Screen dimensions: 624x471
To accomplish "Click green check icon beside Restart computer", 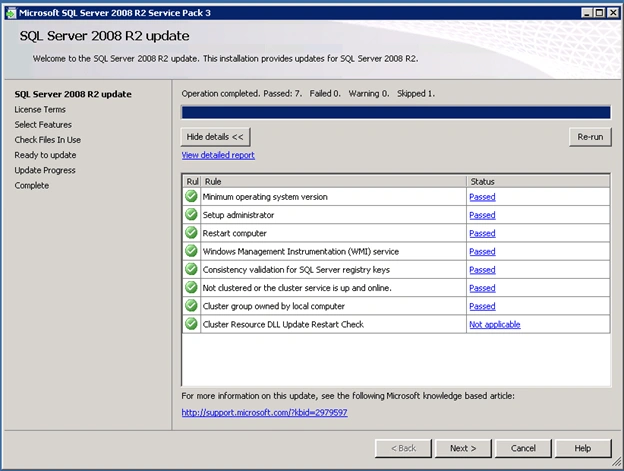I will pyautogui.click(x=191, y=233).
